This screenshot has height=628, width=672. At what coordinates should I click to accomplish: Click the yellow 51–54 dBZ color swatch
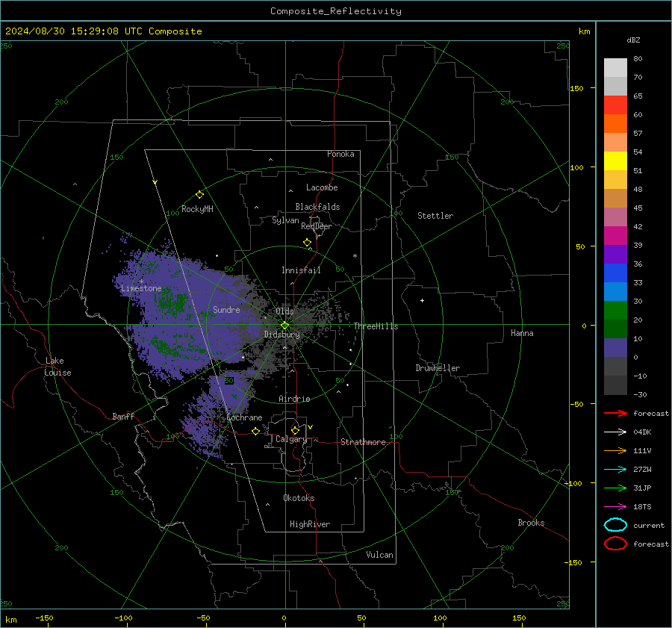(x=615, y=161)
